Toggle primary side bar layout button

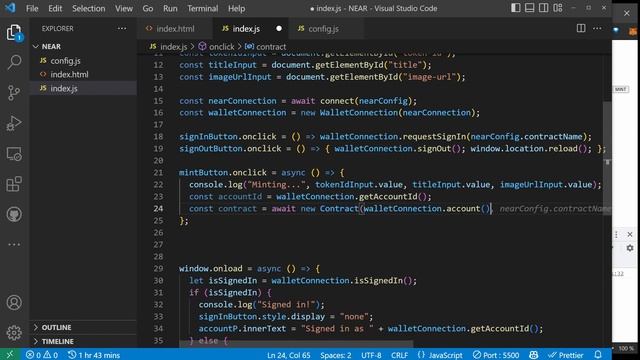point(516,8)
